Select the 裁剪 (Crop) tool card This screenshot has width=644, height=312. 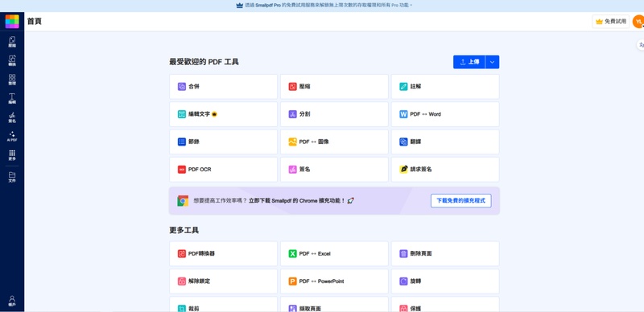coord(224,305)
